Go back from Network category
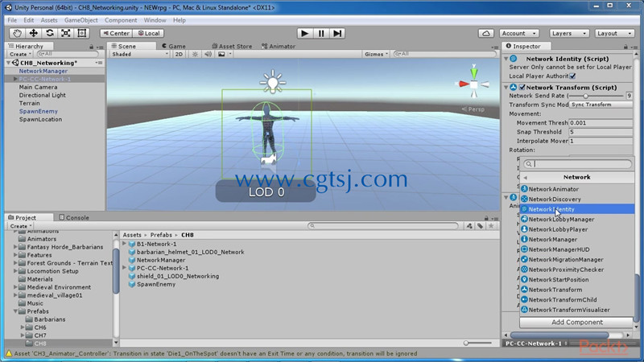644x362 pixels. [526, 177]
